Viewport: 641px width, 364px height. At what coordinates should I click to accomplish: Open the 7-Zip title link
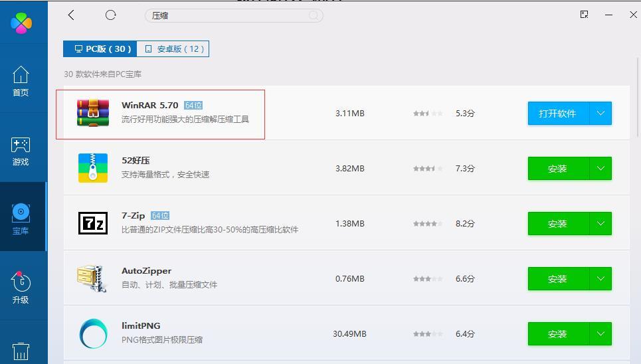pos(134,215)
